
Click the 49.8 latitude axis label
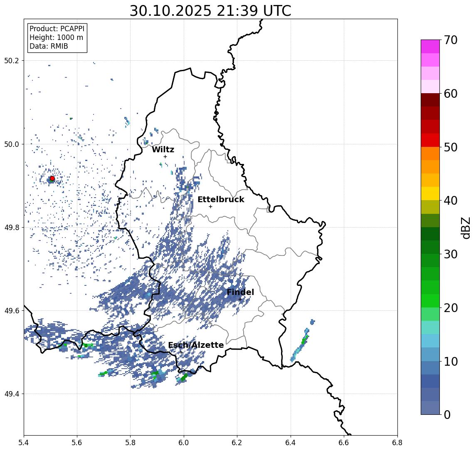[x=12, y=227]
